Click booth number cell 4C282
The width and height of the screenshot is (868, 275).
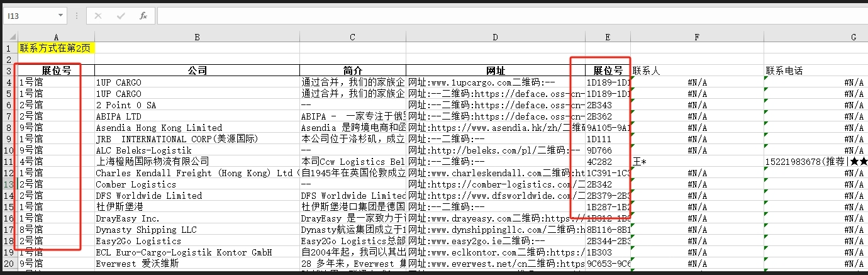coord(608,161)
